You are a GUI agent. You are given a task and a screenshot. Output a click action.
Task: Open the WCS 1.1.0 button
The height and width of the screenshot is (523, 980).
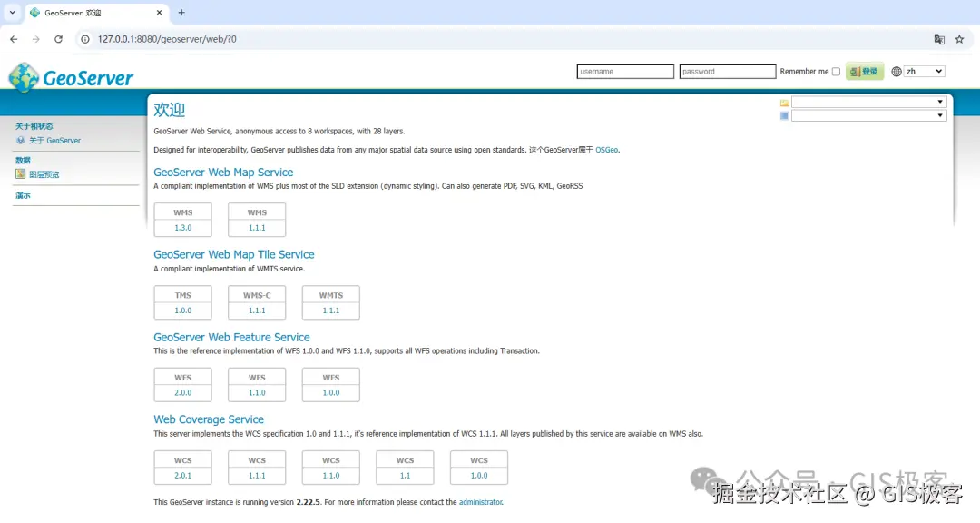331,468
